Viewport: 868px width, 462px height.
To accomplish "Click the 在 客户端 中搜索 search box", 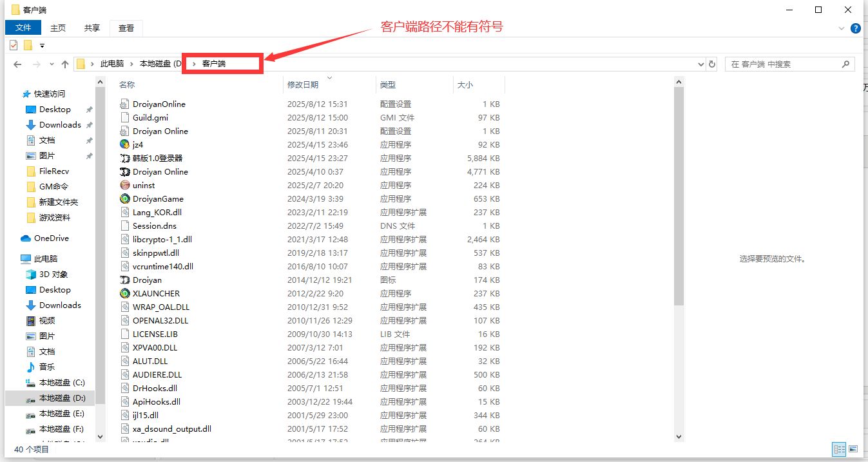I will click(782, 64).
